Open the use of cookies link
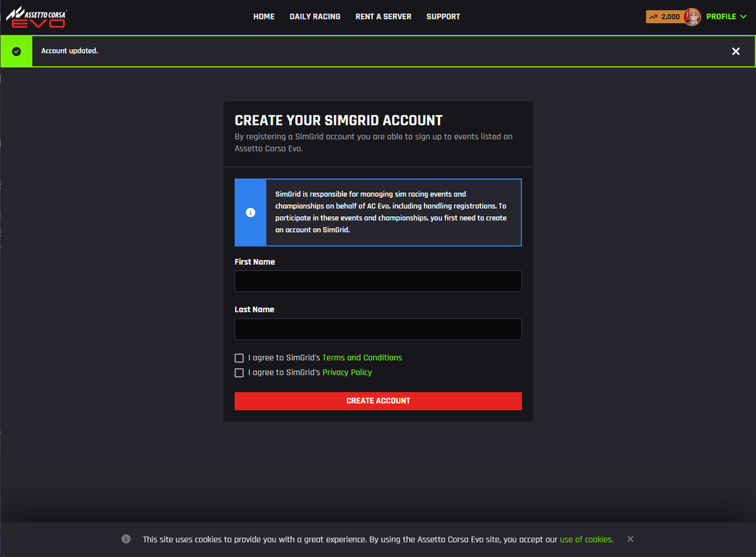The height and width of the screenshot is (557, 756). pos(587,539)
